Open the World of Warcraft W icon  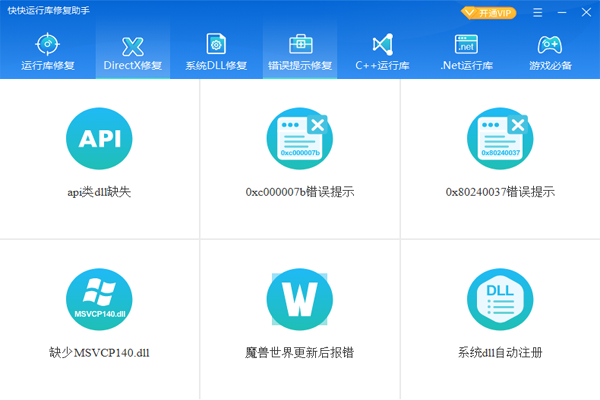pos(299,300)
